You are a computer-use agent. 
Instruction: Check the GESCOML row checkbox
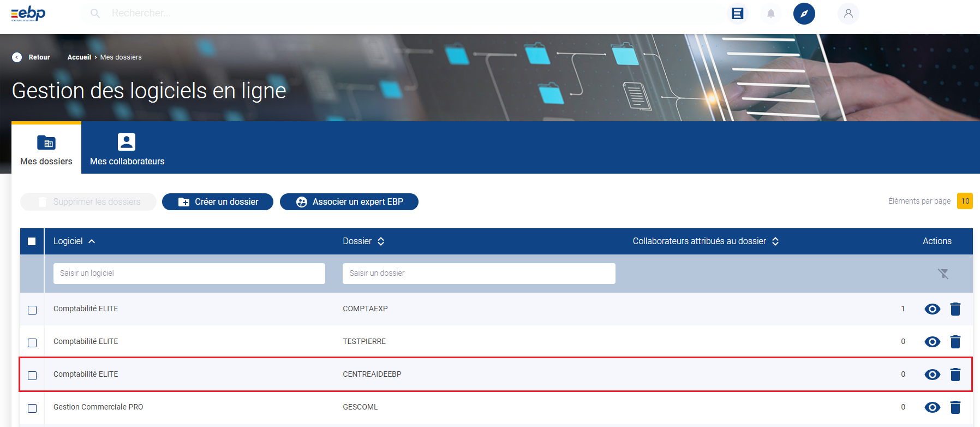[x=32, y=408]
